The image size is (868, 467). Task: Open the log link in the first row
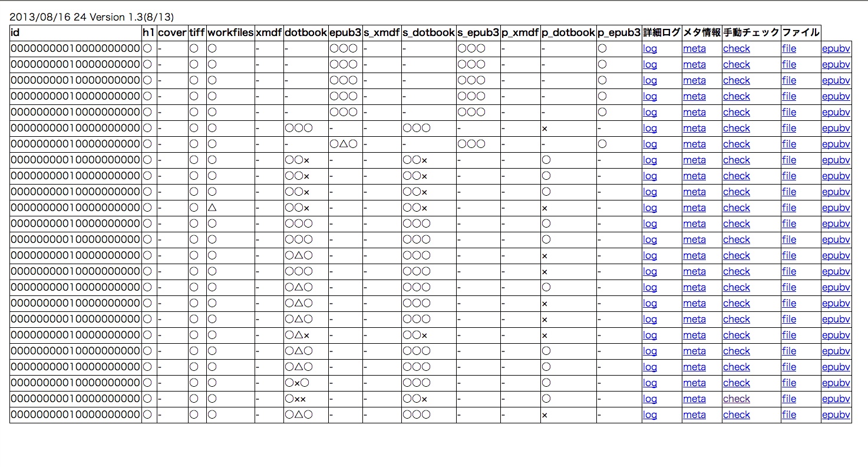tap(649, 49)
